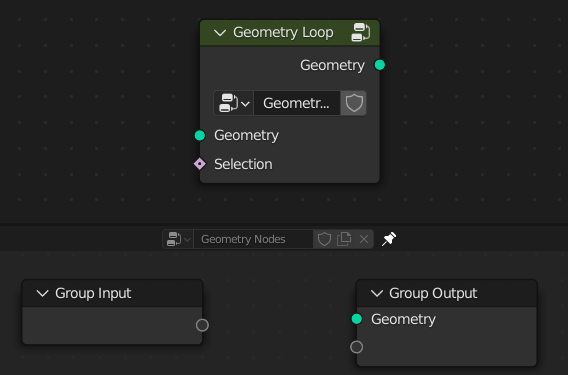The height and width of the screenshot is (375, 568).
Task: Toggle fake user shield in Geometry Loop node
Action: [354, 103]
